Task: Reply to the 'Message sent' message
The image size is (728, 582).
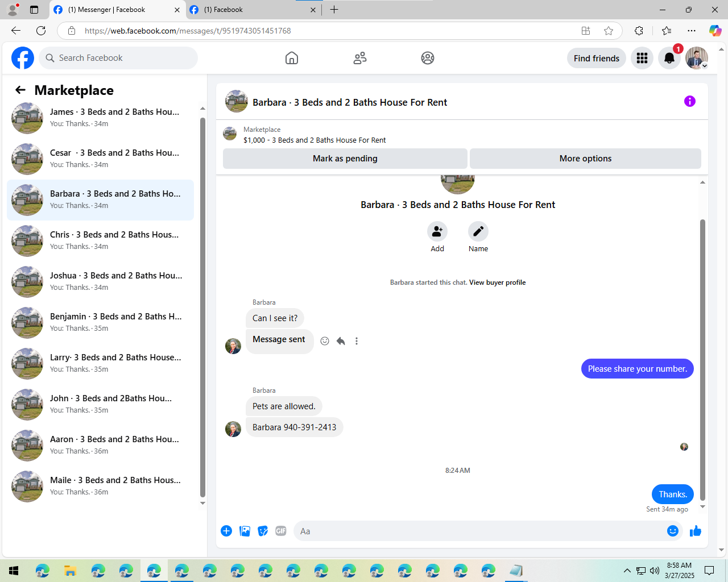Action: [x=341, y=341]
